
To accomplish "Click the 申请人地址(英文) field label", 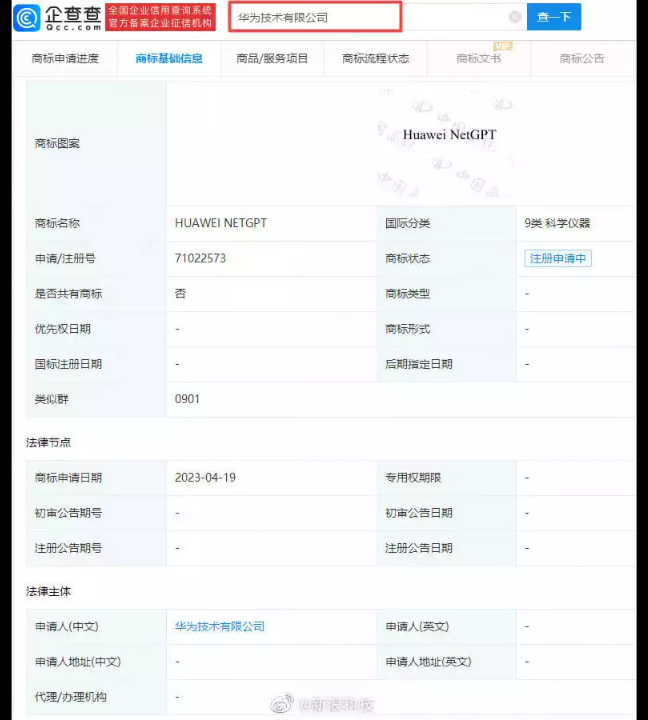I will click(428, 662).
